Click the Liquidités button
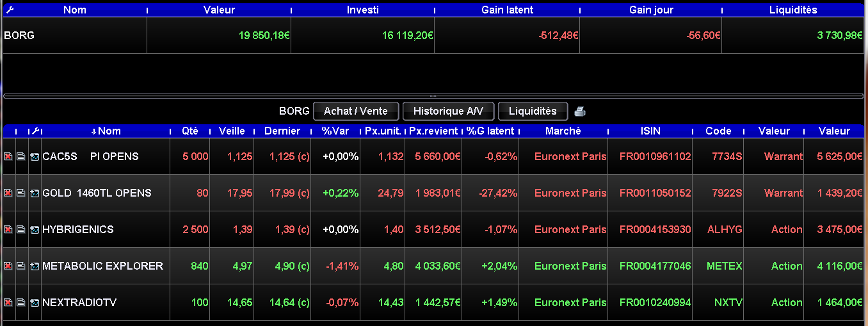The image size is (868, 326). [x=533, y=111]
